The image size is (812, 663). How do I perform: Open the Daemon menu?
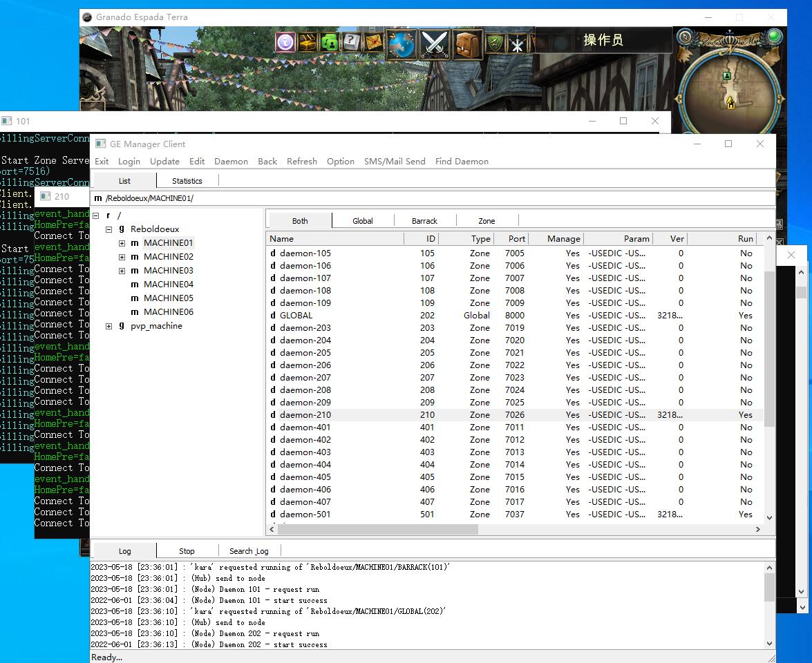point(231,162)
